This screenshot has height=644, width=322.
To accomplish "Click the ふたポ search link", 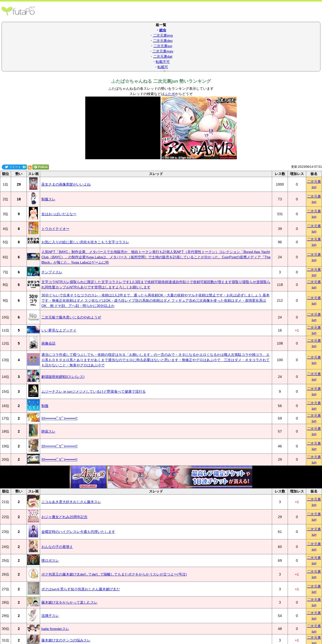I will point(170,94).
